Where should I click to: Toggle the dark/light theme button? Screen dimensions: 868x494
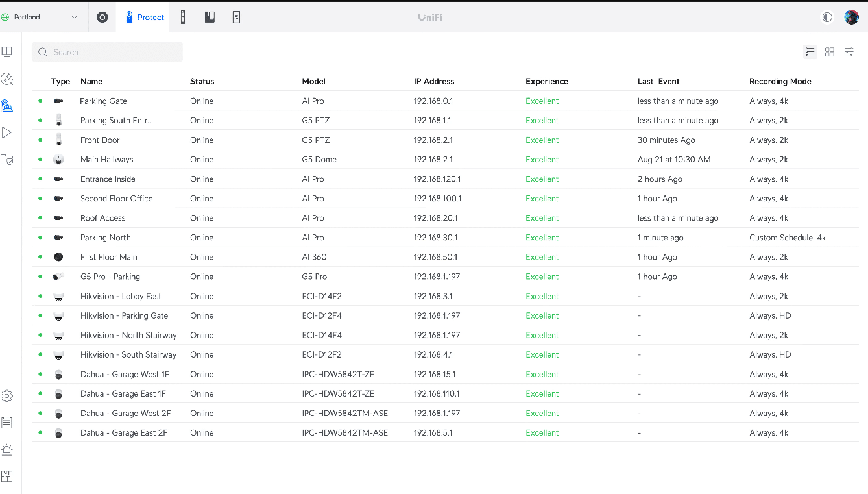point(827,18)
